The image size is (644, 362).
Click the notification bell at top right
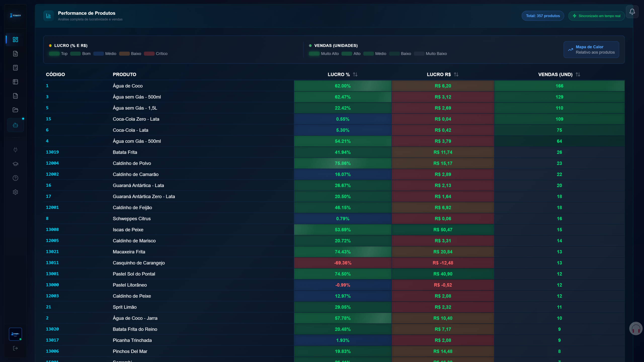(632, 12)
